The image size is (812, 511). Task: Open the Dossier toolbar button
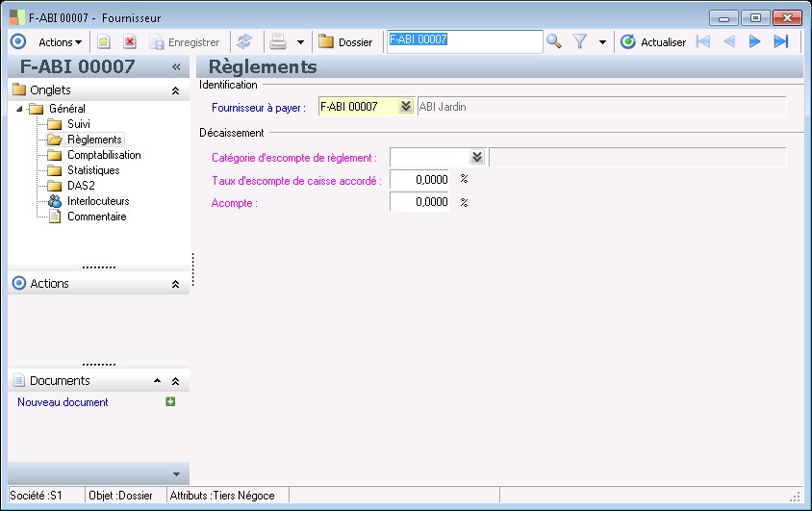345,42
